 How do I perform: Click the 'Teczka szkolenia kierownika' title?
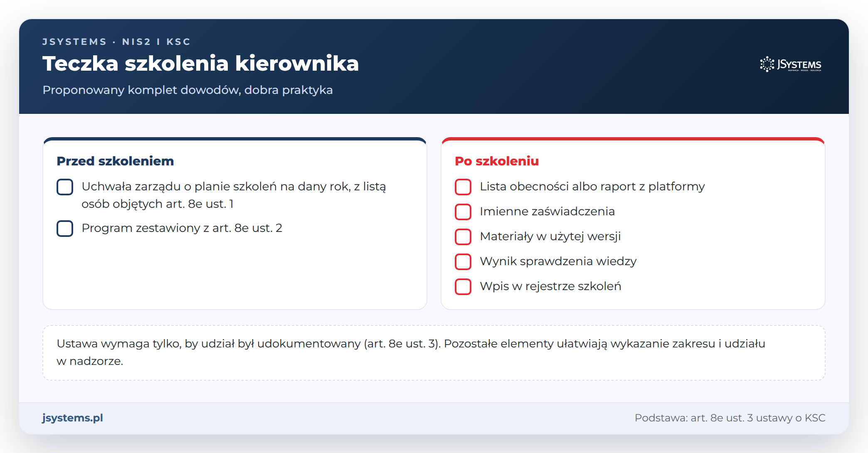[x=200, y=64]
